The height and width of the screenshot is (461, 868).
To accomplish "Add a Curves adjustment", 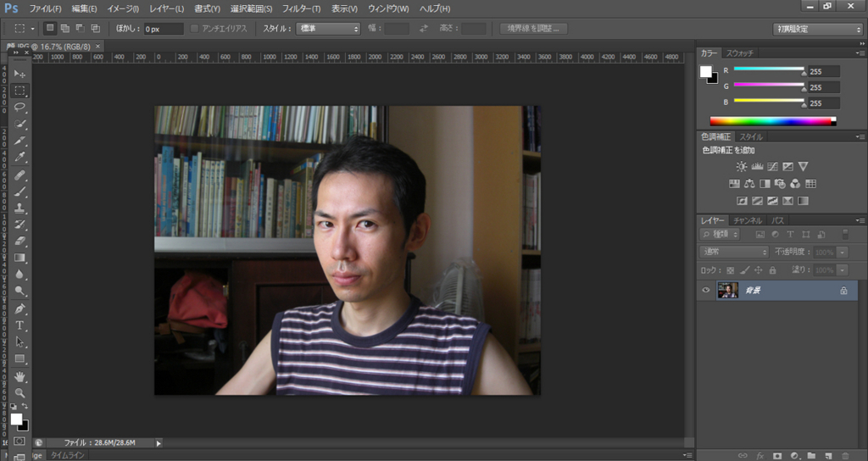I will pyautogui.click(x=773, y=167).
